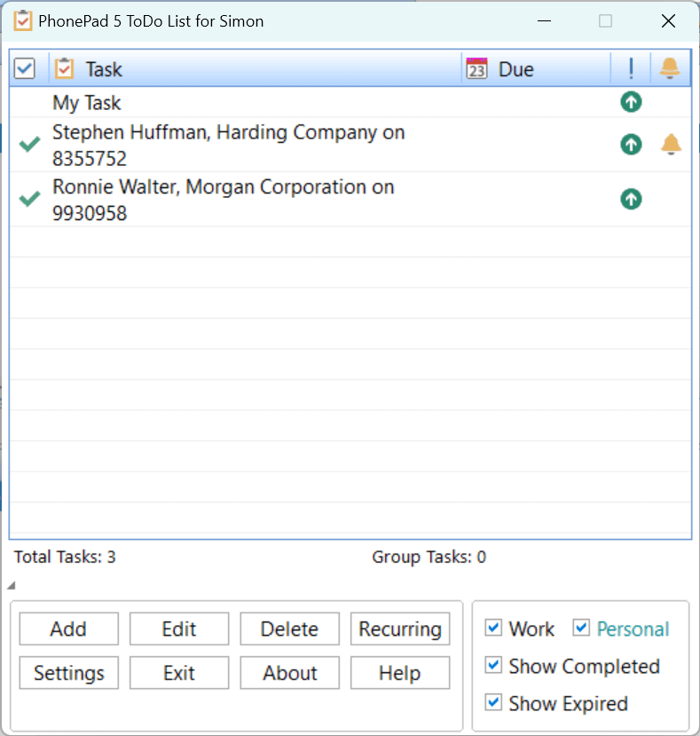Click completed checkmark of Ronnie Walter task

29,199
